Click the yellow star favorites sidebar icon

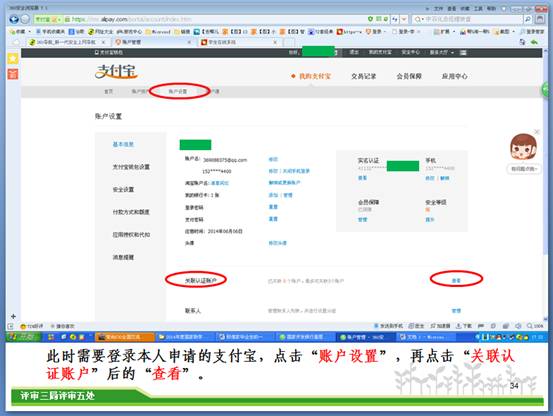[x=13, y=59]
